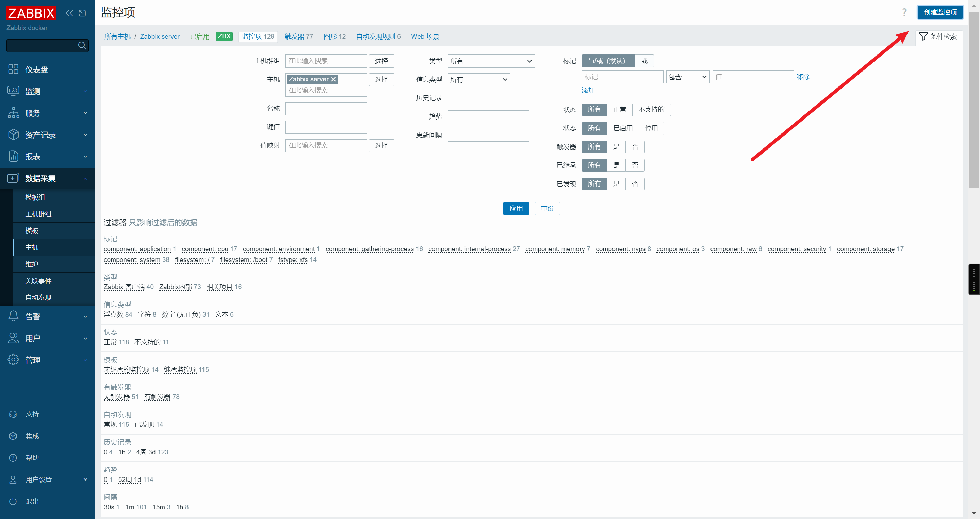980x519 pixels.
Task: Click the 数据采集 data collection icon
Action: point(13,178)
